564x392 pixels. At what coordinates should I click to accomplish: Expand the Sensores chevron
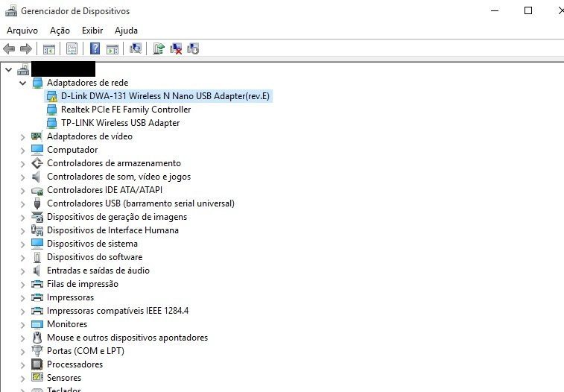[22, 379]
